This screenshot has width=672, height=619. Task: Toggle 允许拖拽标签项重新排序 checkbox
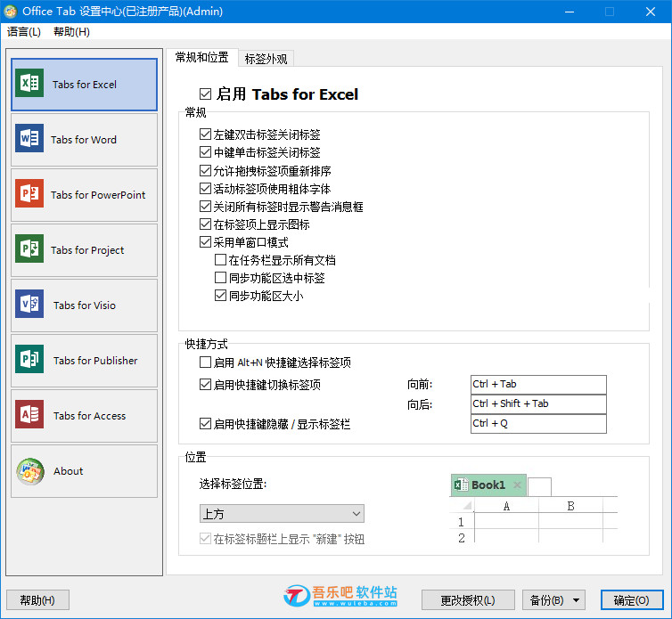coord(205,170)
